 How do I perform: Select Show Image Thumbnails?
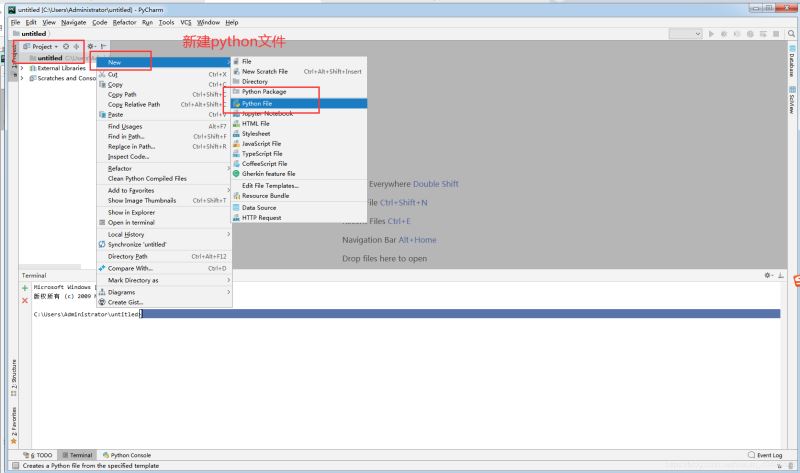(164, 201)
